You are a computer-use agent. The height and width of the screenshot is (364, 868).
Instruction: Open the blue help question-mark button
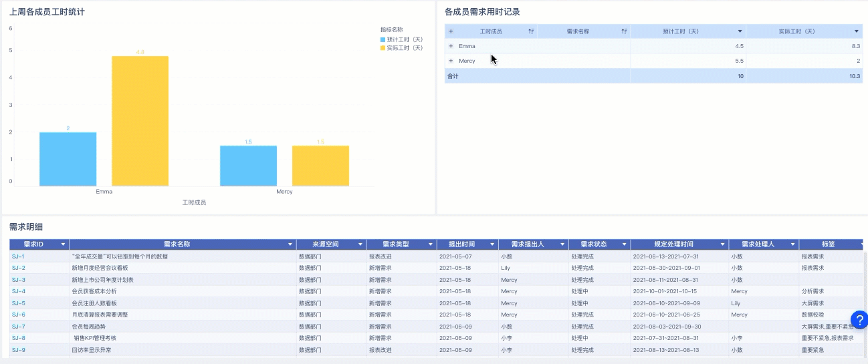coord(859,320)
